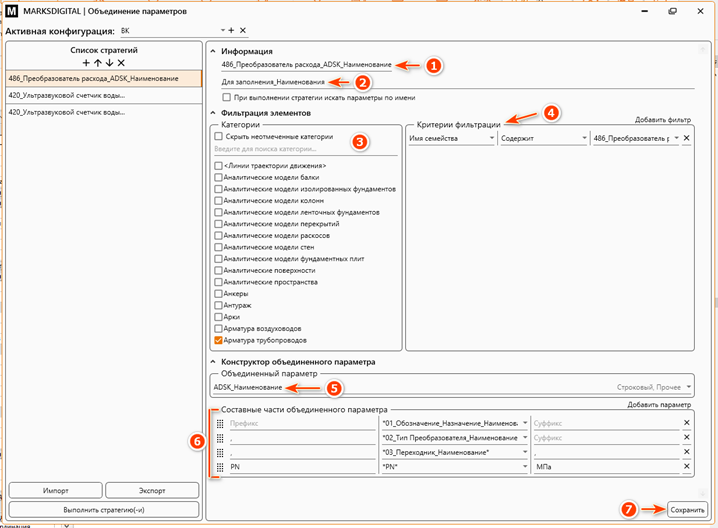Enable Скрыть неотмеченные категории checkbox
Screen dimensions: 718x528
[219, 136]
